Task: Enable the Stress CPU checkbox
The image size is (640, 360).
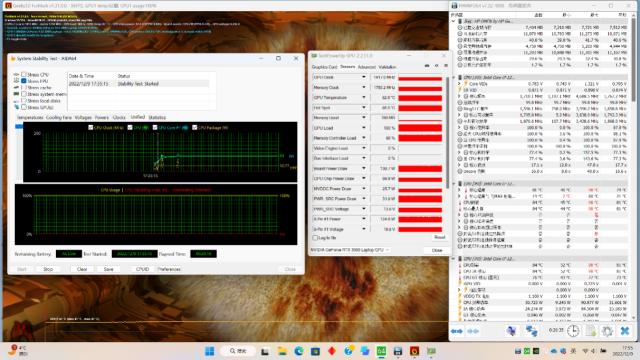Action: [x=24, y=74]
